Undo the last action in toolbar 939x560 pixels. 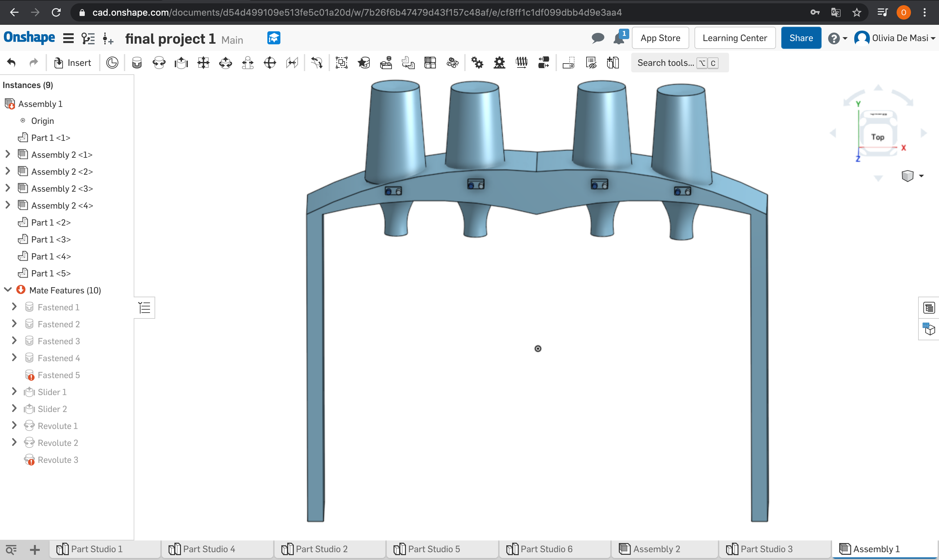[x=12, y=63]
